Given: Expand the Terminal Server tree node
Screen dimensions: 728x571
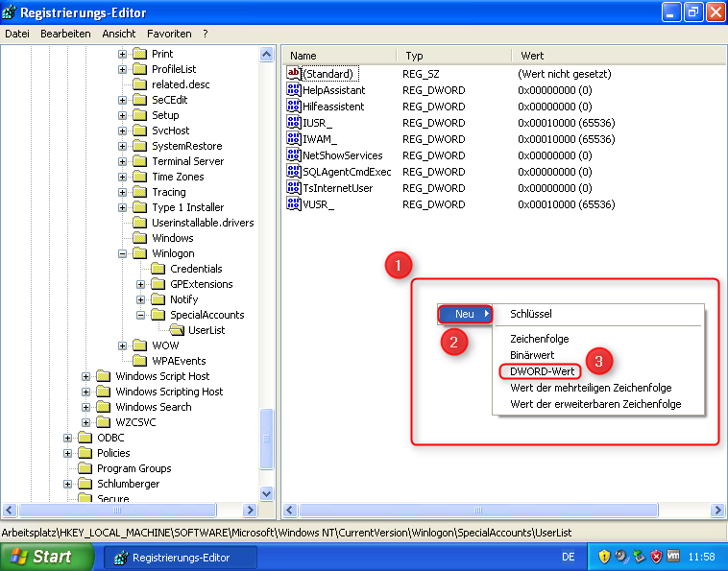Looking at the screenshot, I should [122, 161].
